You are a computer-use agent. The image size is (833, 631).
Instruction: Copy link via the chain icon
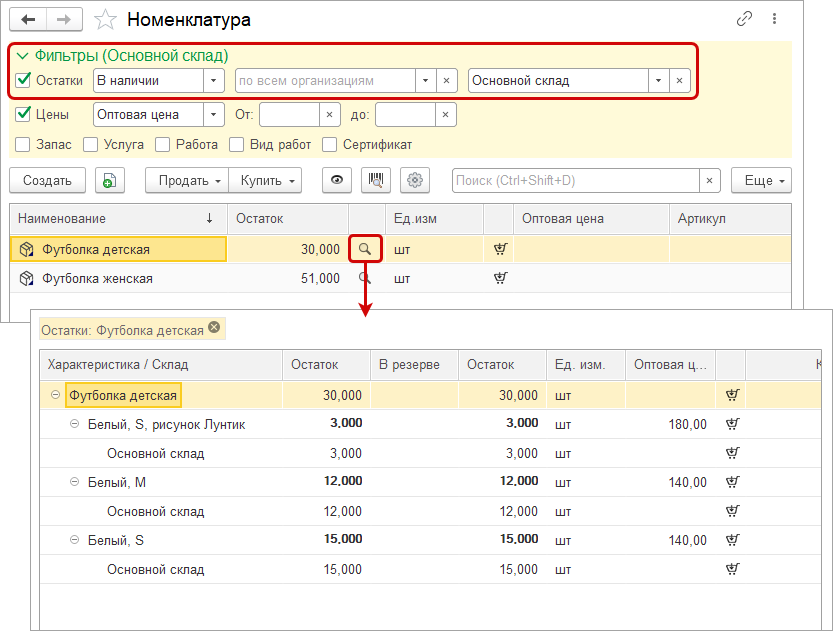[x=744, y=19]
